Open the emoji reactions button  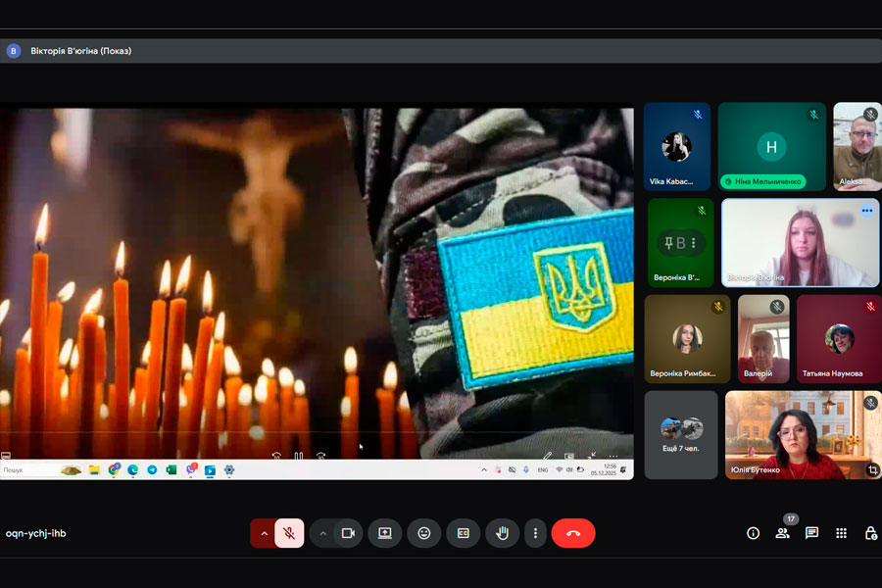(424, 533)
